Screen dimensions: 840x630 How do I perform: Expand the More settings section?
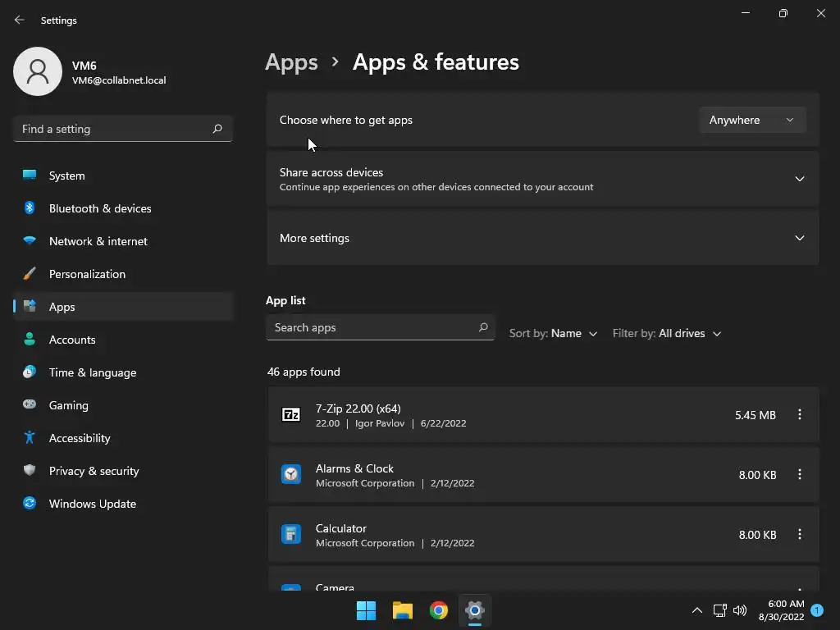[799, 238]
